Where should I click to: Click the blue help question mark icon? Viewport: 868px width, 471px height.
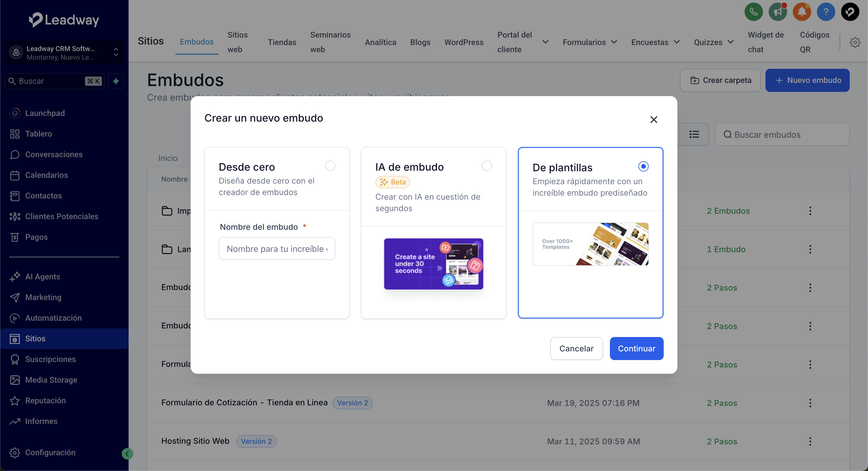826,12
